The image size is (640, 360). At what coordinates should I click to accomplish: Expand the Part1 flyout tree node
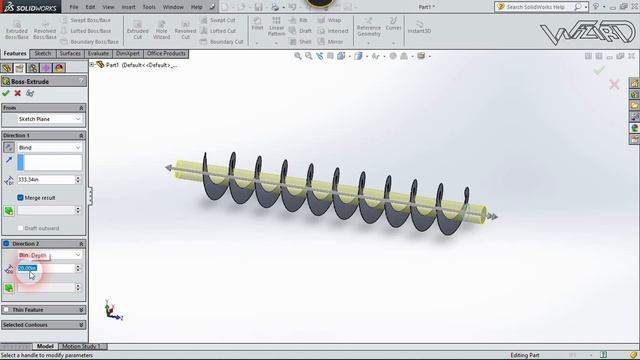pos(92,64)
